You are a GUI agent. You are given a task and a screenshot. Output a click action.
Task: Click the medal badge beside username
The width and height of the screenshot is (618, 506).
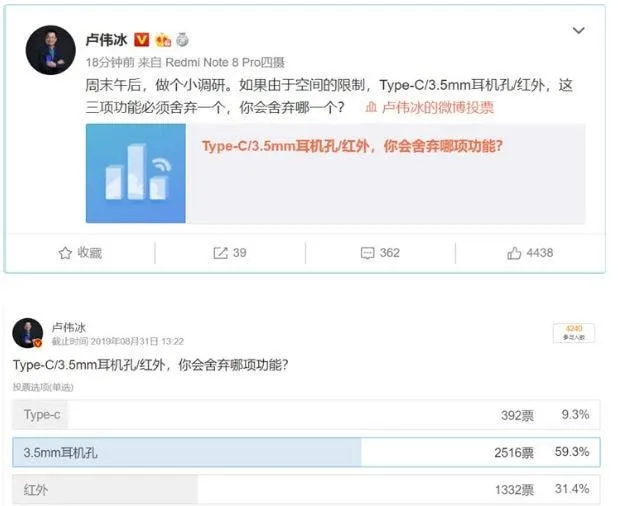pos(181,40)
